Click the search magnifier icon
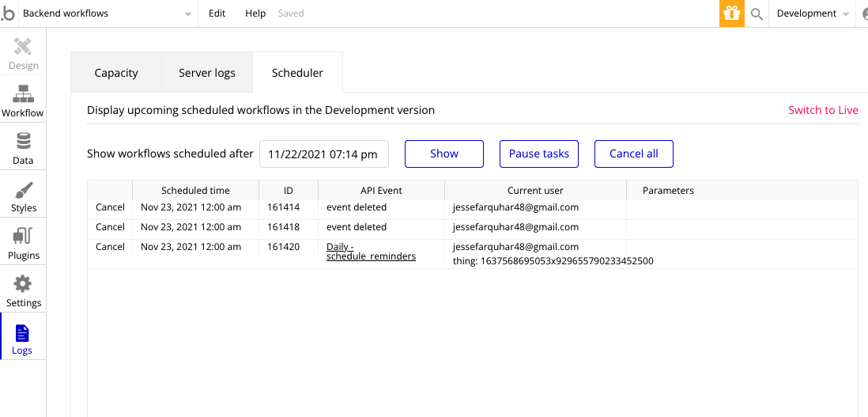This screenshot has width=868, height=417. point(757,13)
